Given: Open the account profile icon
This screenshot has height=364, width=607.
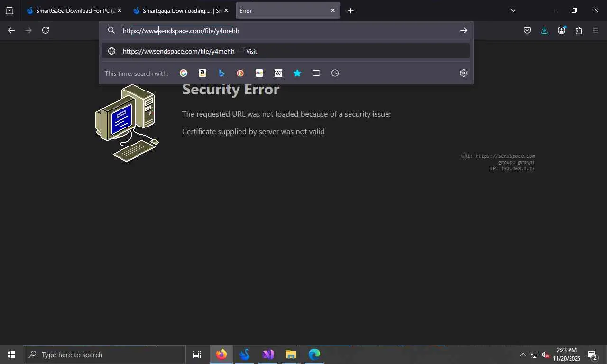Looking at the screenshot, I should point(561,30).
